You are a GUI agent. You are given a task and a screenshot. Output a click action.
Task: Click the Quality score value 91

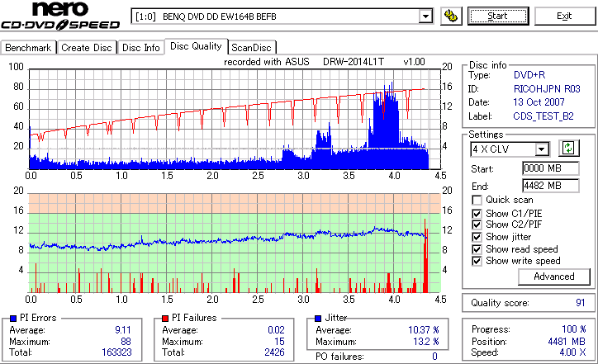click(581, 303)
